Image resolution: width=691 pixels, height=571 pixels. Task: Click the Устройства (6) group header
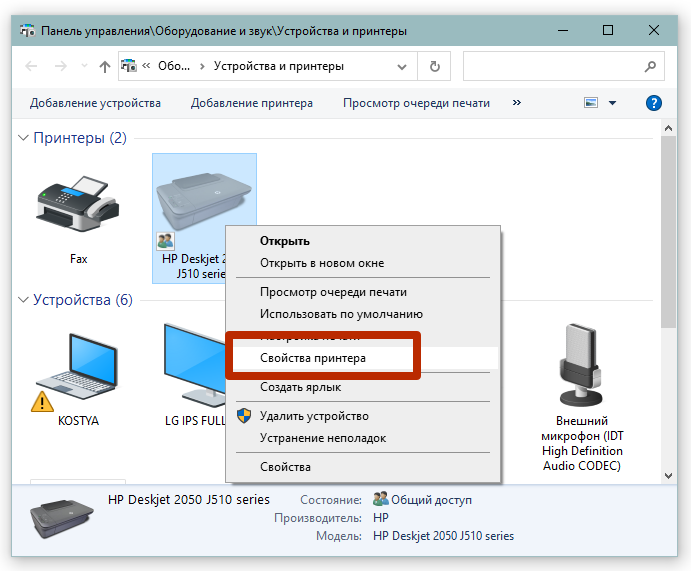click(83, 300)
